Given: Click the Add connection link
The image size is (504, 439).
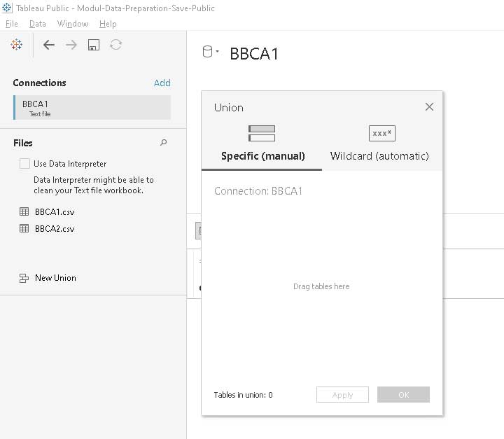Looking at the screenshot, I should [162, 83].
